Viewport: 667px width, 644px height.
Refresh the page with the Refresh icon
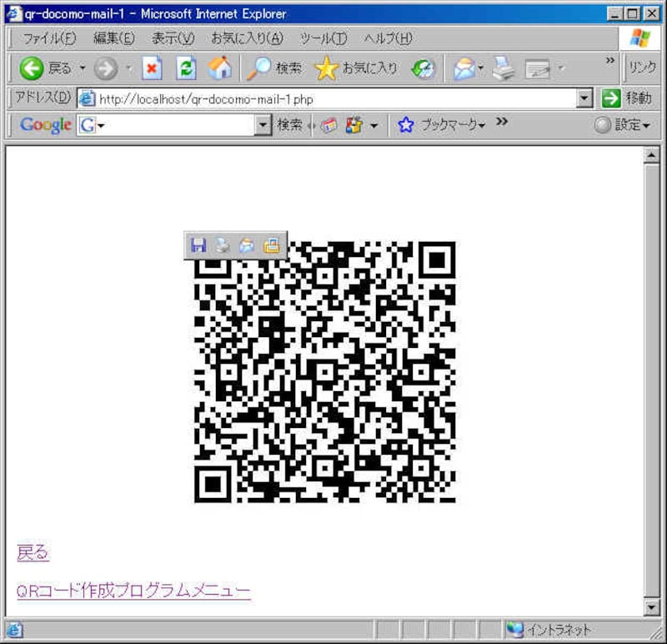click(x=186, y=68)
